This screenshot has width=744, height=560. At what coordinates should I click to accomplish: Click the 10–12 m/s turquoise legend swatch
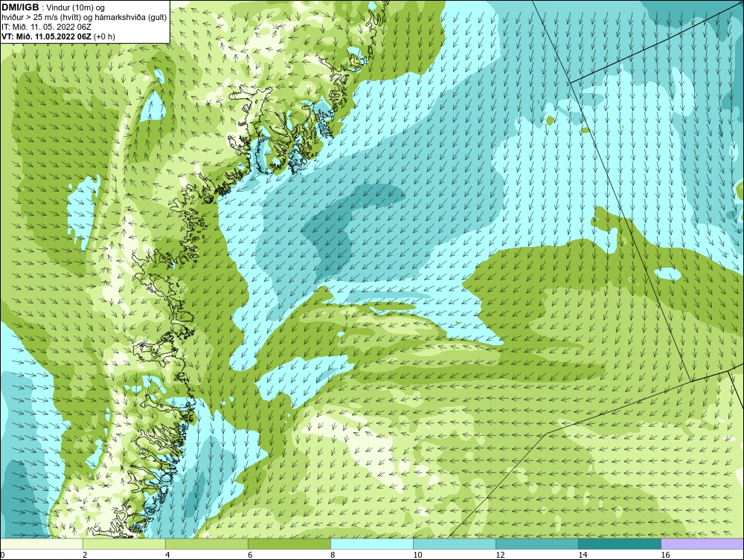[454, 544]
